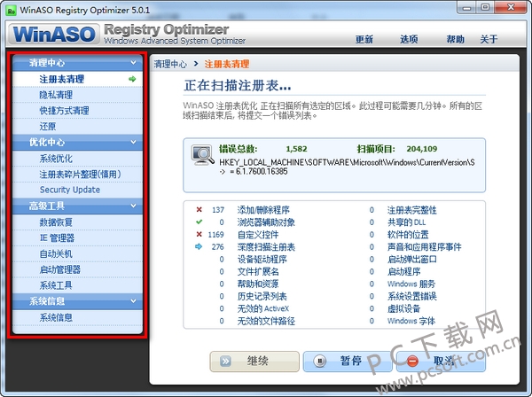
Task: Select 隐私清理 in the sidebar
Action: tap(77, 95)
